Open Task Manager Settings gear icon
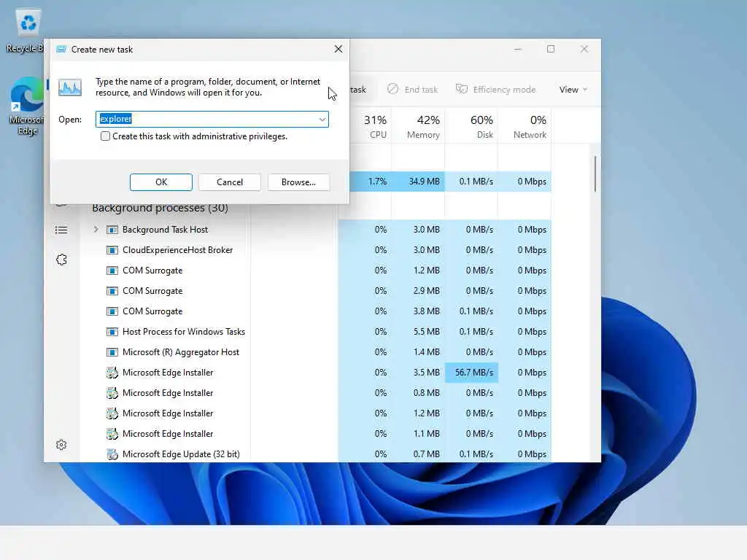The height and width of the screenshot is (560, 747). [x=61, y=445]
